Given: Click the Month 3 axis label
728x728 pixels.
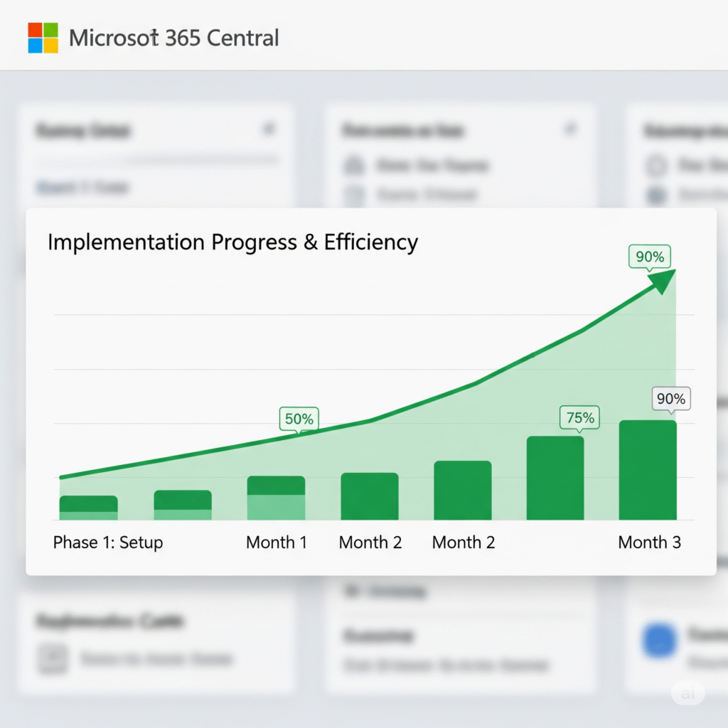Looking at the screenshot, I should click(650, 542).
